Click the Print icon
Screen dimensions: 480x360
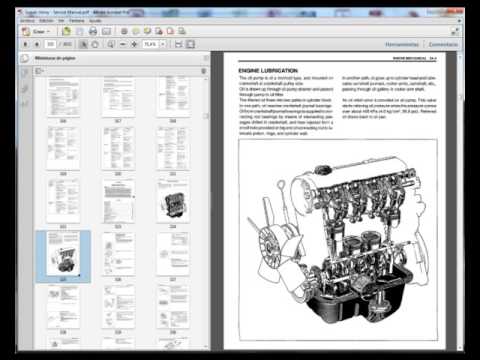[x=93, y=31]
